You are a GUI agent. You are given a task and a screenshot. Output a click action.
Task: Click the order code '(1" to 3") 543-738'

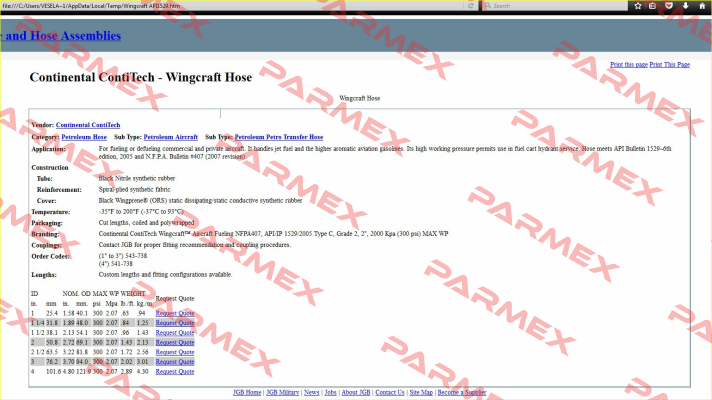point(123,256)
